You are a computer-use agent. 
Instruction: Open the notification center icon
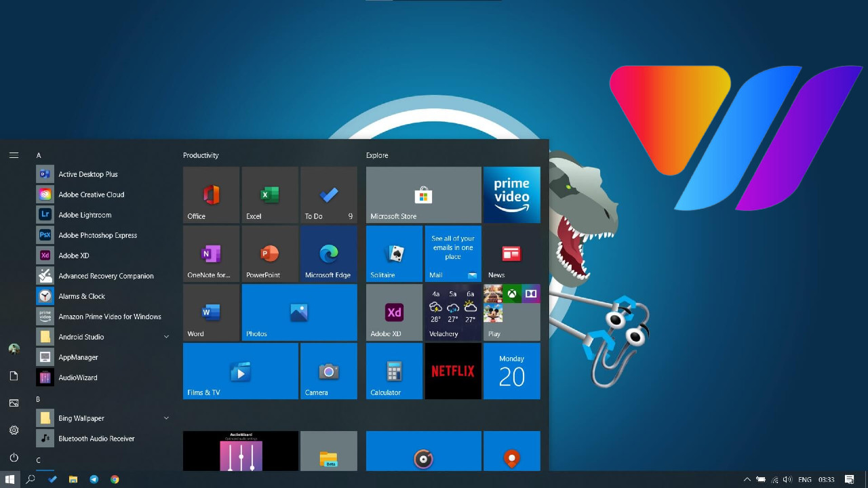(850, 479)
